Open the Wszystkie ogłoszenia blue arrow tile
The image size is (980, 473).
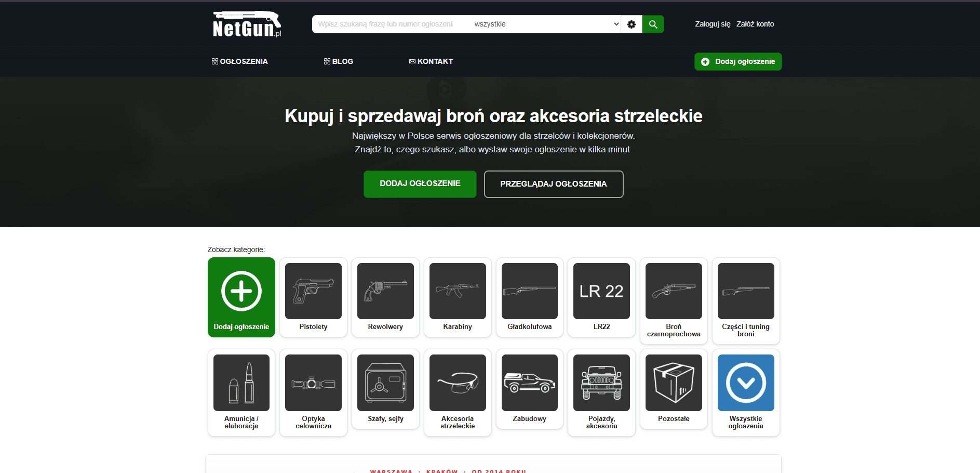click(746, 383)
